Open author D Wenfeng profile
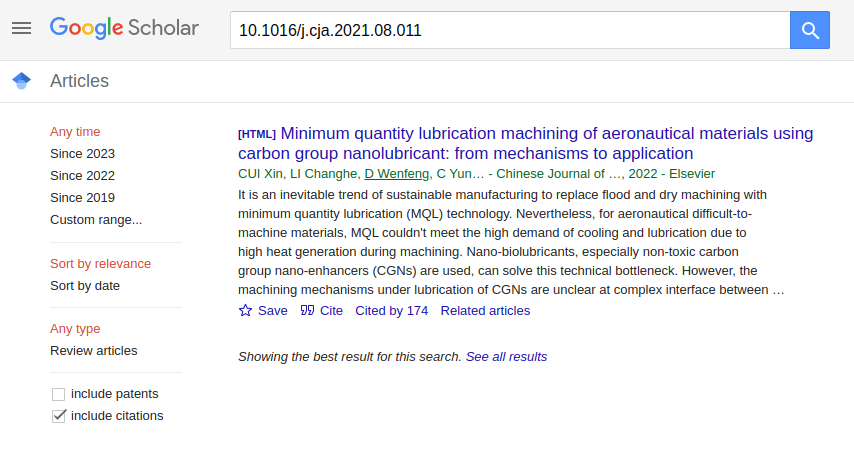This screenshot has height=470, width=854. [x=396, y=173]
